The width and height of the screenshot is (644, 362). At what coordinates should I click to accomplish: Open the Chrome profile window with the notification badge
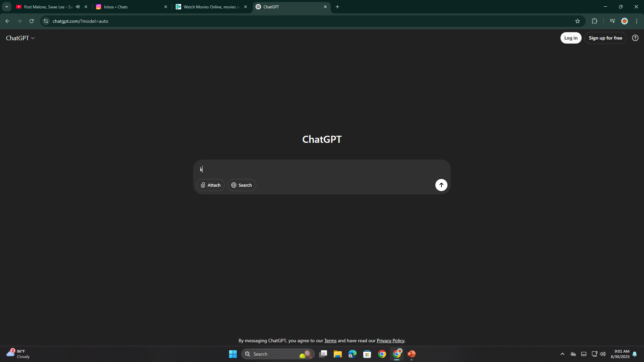tap(397, 354)
